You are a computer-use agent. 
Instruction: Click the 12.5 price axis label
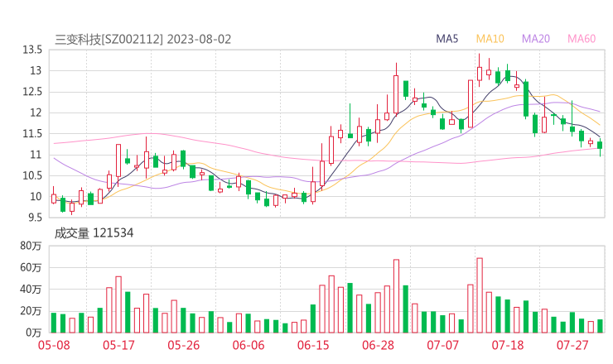click(32, 92)
